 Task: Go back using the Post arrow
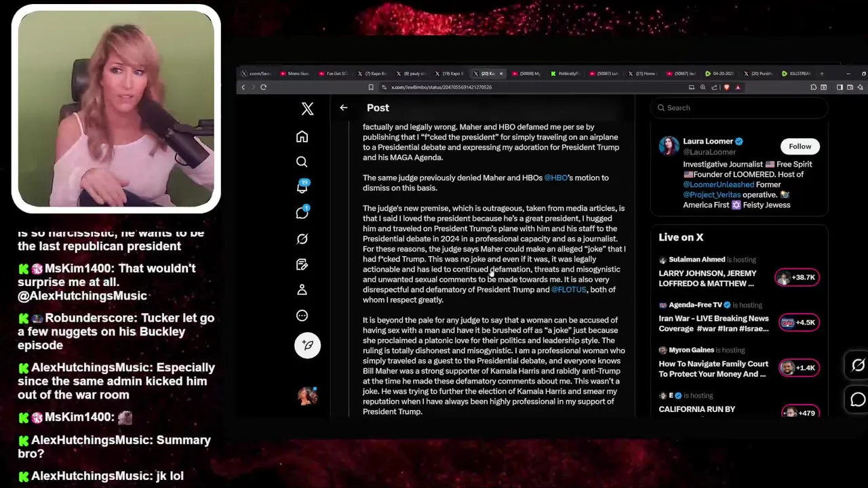click(344, 108)
